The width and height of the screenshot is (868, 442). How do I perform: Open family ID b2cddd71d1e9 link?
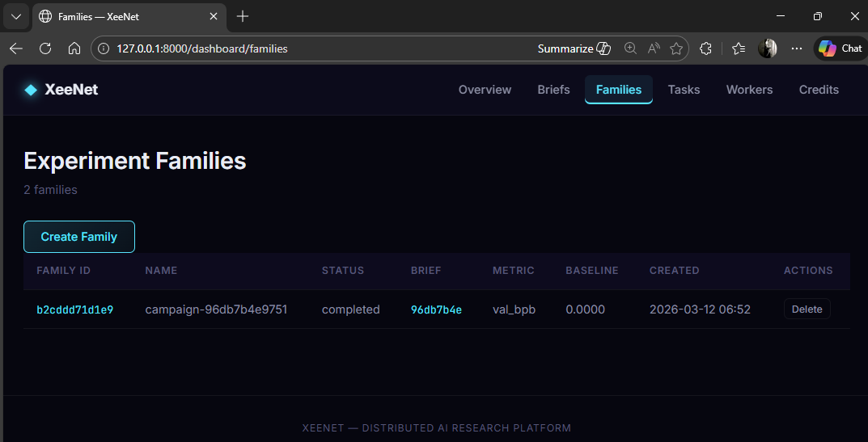tap(74, 309)
